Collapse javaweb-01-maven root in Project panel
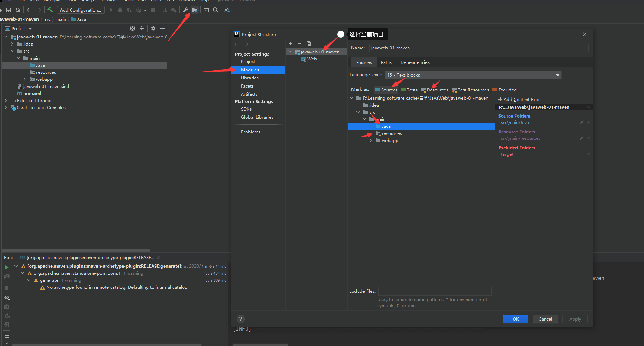 (x=6, y=37)
